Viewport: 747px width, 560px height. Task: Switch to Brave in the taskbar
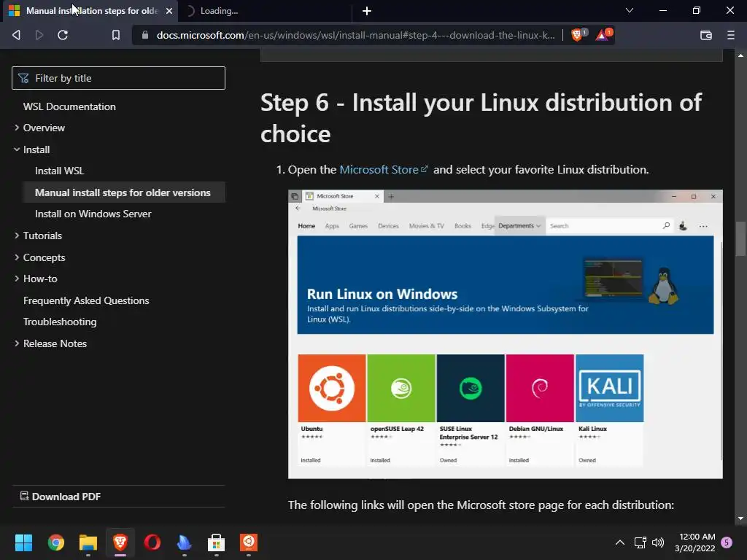120,542
